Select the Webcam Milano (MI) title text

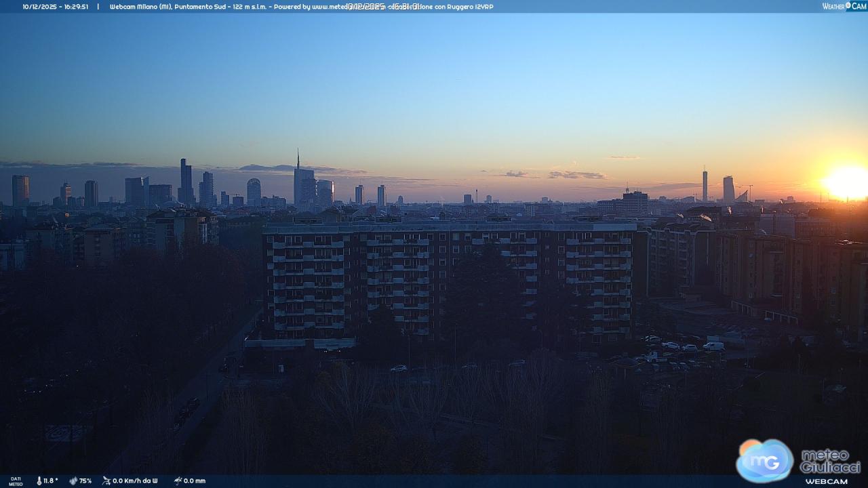140,7
